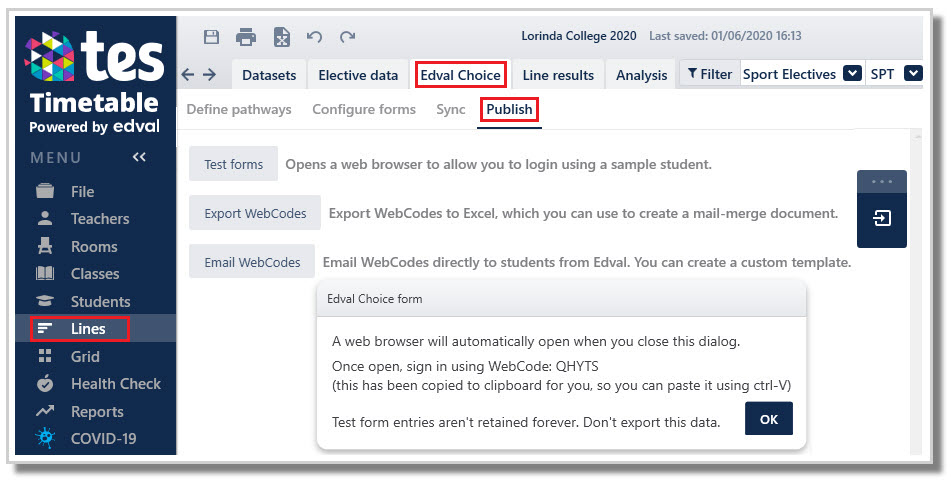This screenshot has width=951, height=482.
Task: Click the File briefcase icon
Action: tap(45, 191)
